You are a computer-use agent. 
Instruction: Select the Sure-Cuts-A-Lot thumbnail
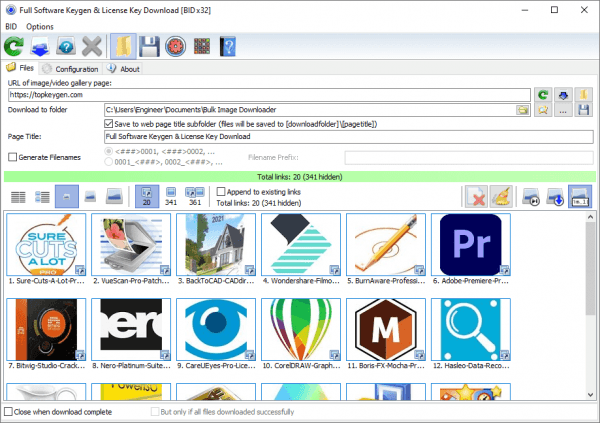46,245
